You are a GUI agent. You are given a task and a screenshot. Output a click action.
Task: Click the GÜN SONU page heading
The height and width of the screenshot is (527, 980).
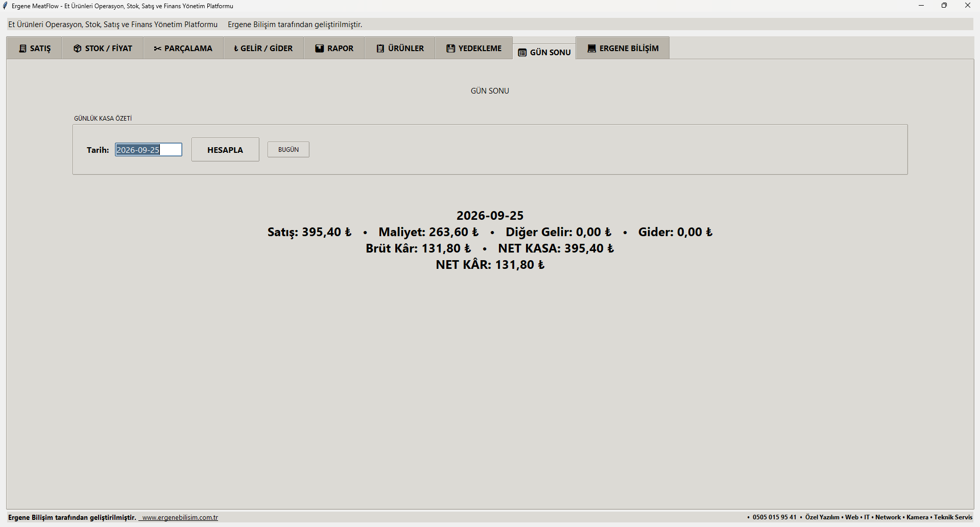click(x=490, y=90)
